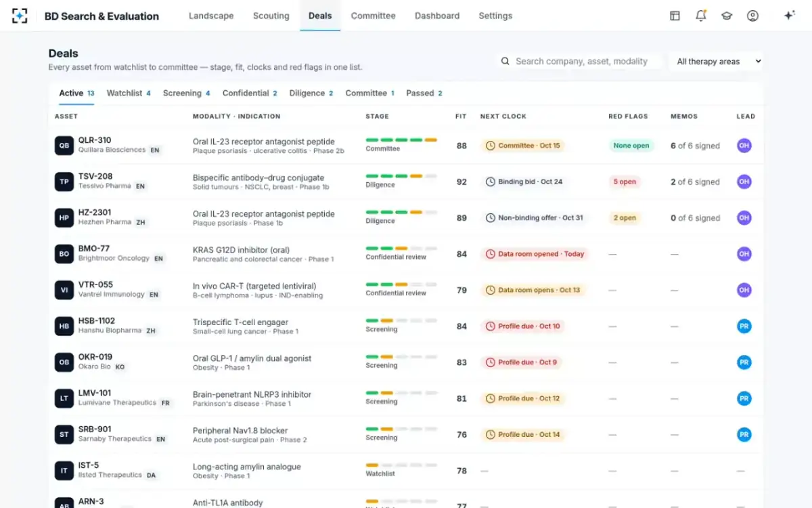Screen dimensions: 812x508
Task: Click PR lead avatar in SRB-901 row
Action: click(744, 435)
